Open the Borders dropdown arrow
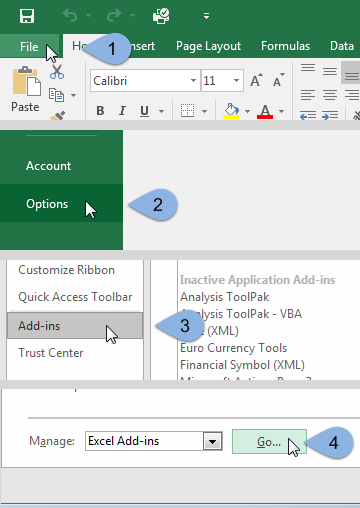Image resolution: width=360 pixels, height=508 pixels. click(205, 111)
